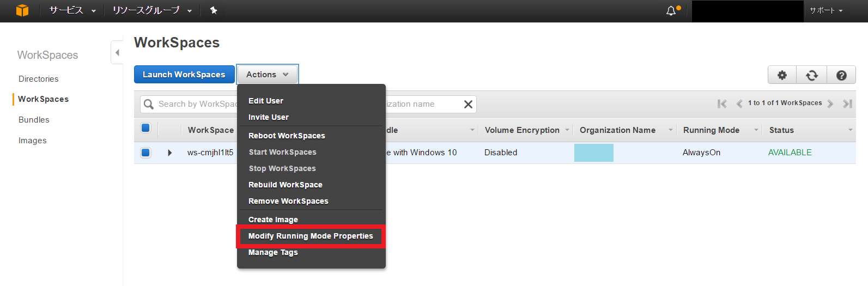Toggle the select-all checkbox in table header

pos(145,128)
